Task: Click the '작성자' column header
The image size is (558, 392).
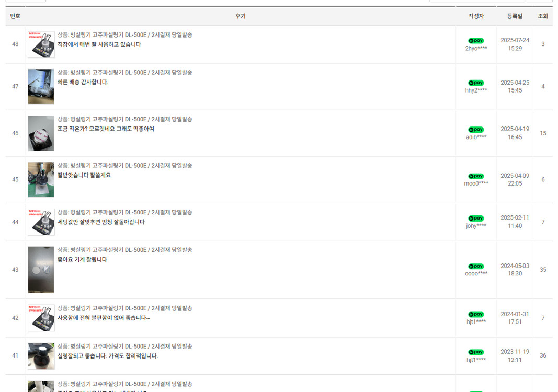Action: [x=476, y=16]
